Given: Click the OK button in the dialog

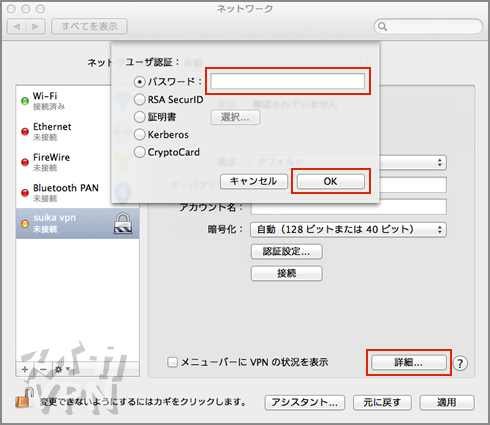Looking at the screenshot, I should (331, 181).
